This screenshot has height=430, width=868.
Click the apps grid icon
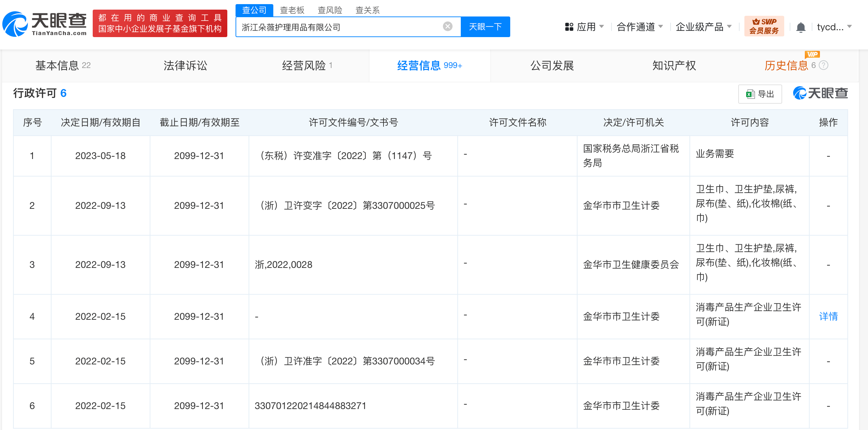point(569,27)
